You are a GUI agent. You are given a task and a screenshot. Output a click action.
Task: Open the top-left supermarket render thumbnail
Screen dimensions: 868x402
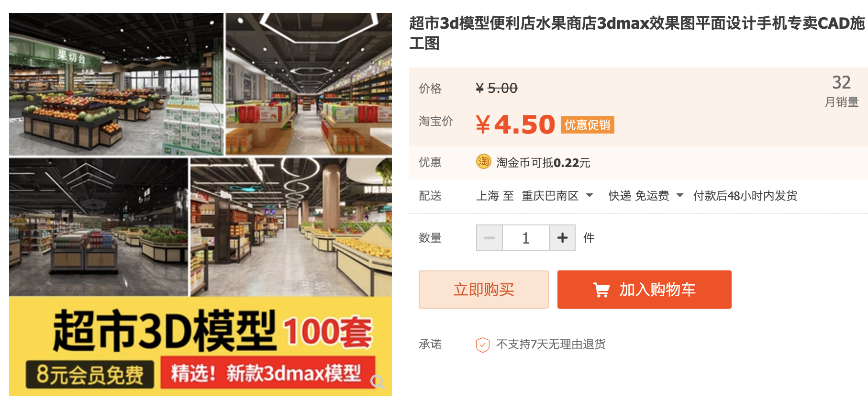[116, 84]
